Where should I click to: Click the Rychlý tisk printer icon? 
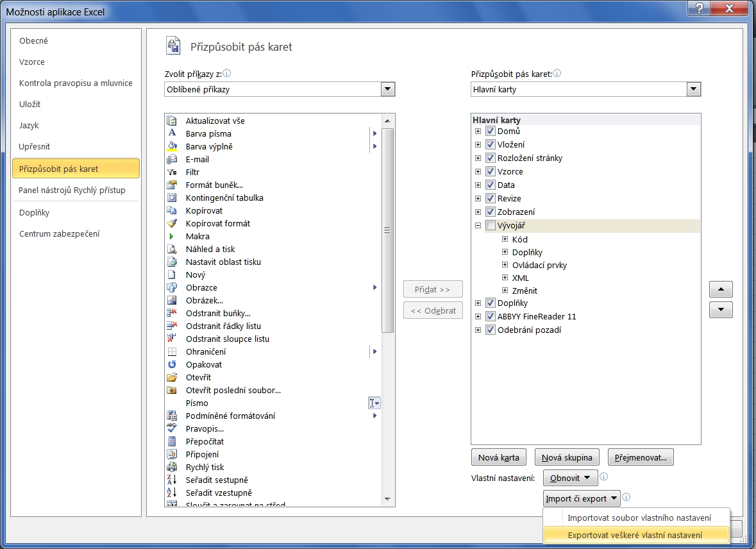pyautogui.click(x=172, y=467)
